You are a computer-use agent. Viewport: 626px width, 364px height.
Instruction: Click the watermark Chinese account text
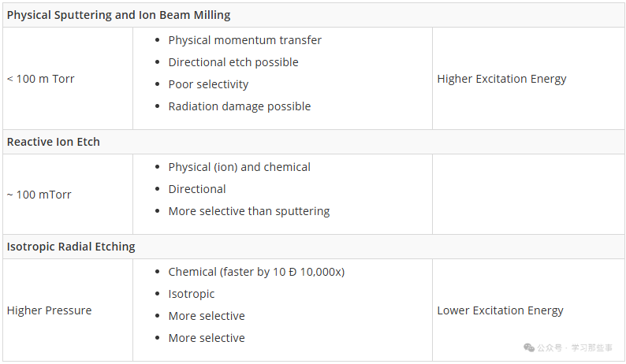pos(575,347)
